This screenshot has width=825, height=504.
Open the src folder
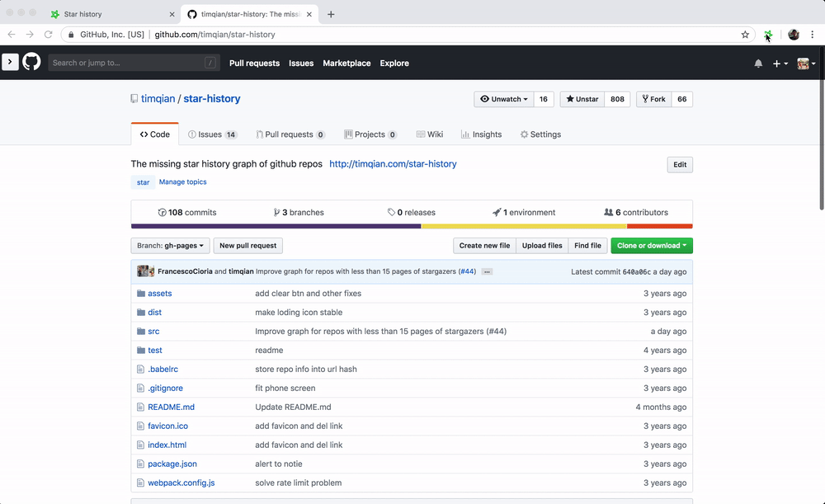click(153, 332)
